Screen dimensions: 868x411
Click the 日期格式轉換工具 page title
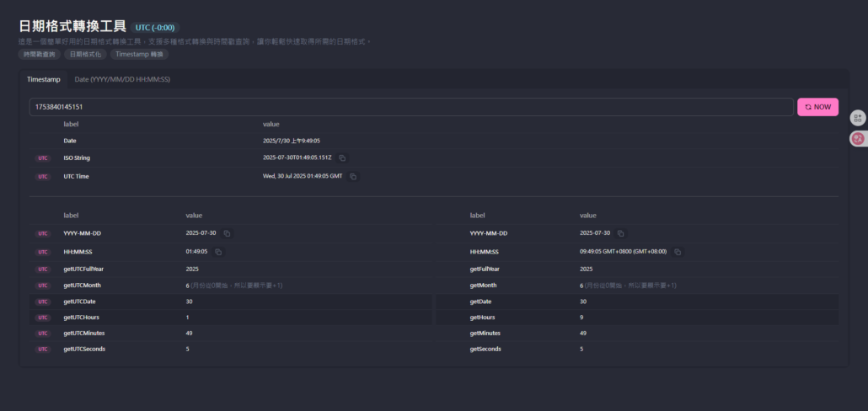pos(72,27)
